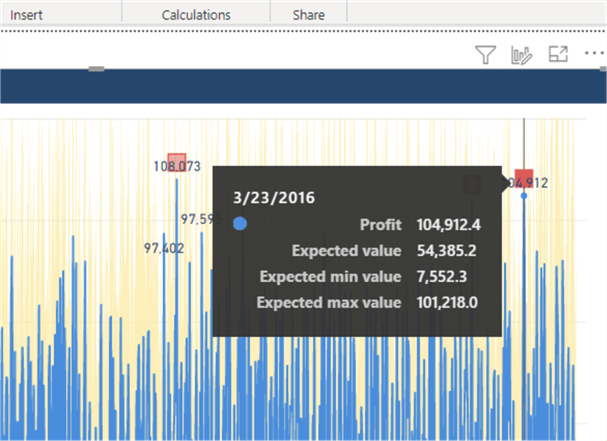The height and width of the screenshot is (441, 607).
Task: Click the blue data point under 104,912 marker
Action: pos(524,196)
